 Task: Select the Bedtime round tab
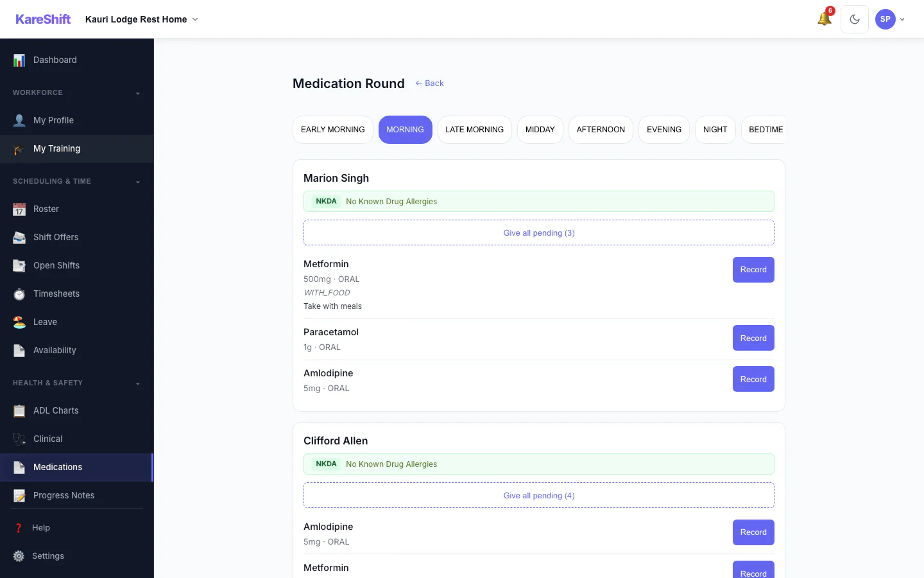point(764,130)
